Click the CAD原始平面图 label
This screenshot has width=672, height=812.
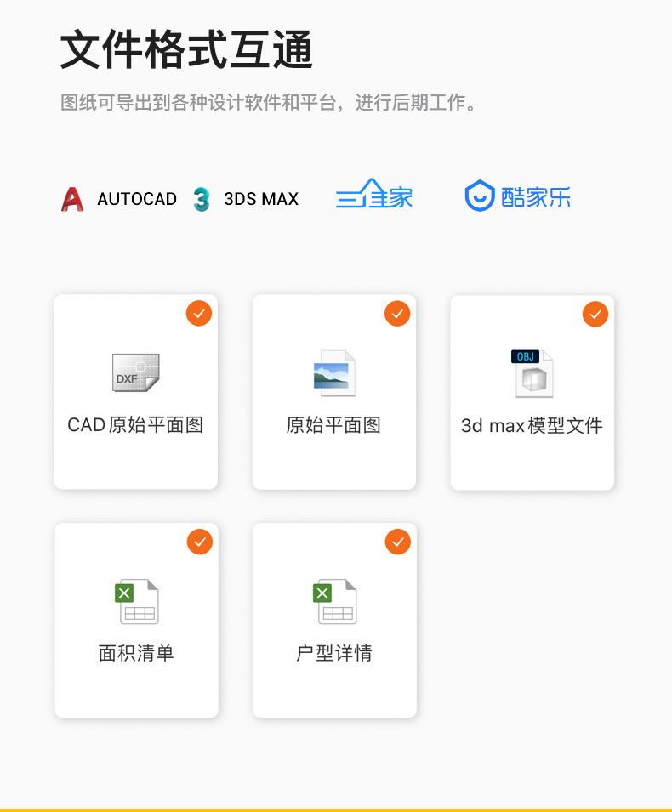click(135, 425)
